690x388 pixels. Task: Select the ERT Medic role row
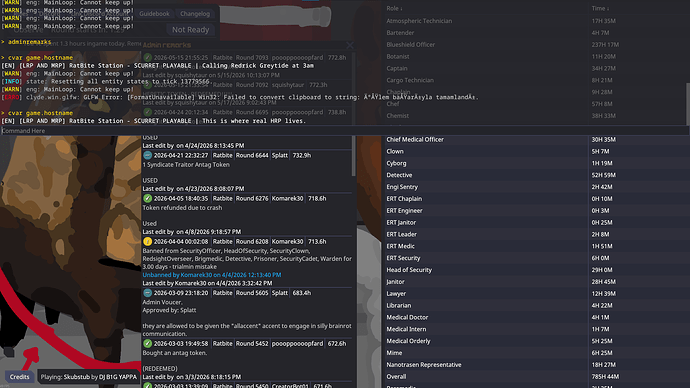tap(536, 246)
